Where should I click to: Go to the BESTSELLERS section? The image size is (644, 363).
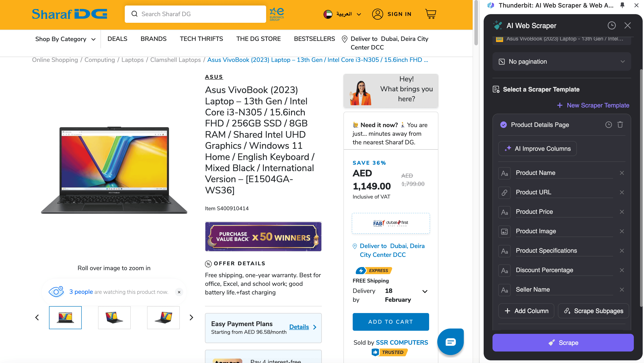click(x=314, y=39)
